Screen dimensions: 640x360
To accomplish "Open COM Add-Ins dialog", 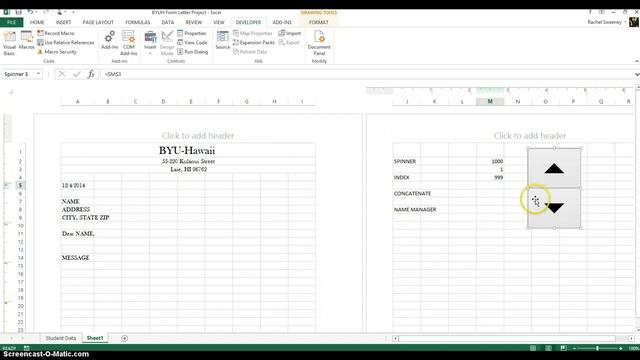I will pos(129,43).
